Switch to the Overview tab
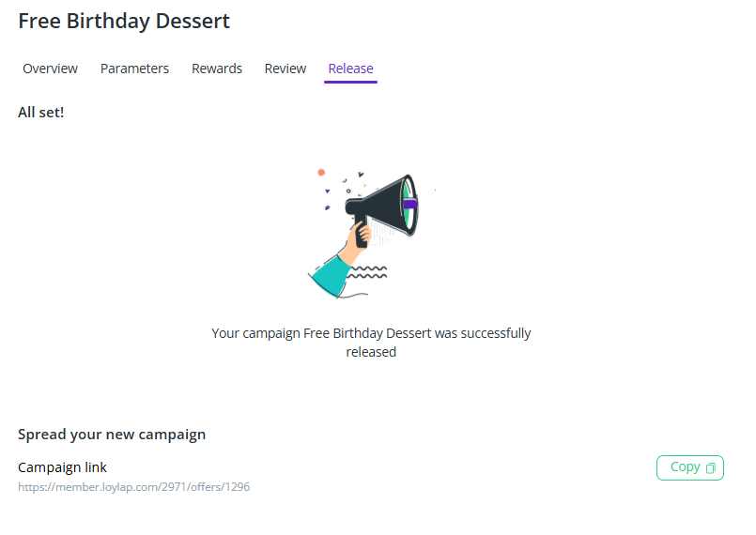This screenshot has width=756, height=535. click(x=51, y=69)
